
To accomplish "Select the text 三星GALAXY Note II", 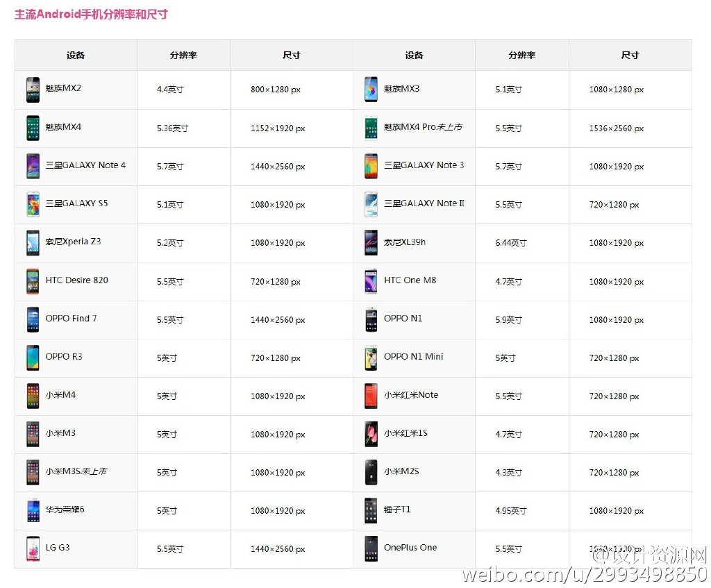I will pyautogui.click(x=424, y=203).
